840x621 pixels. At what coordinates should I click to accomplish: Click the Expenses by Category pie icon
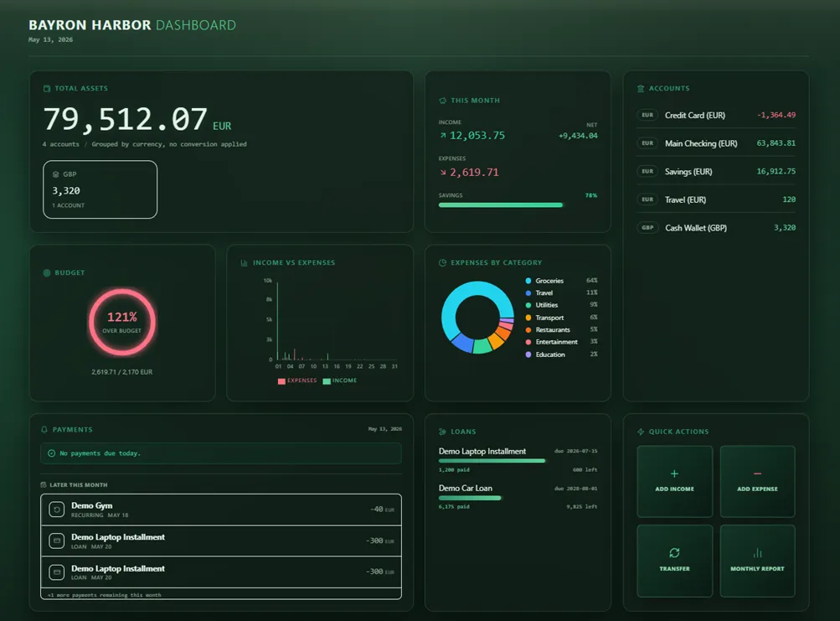[x=442, y=263]
